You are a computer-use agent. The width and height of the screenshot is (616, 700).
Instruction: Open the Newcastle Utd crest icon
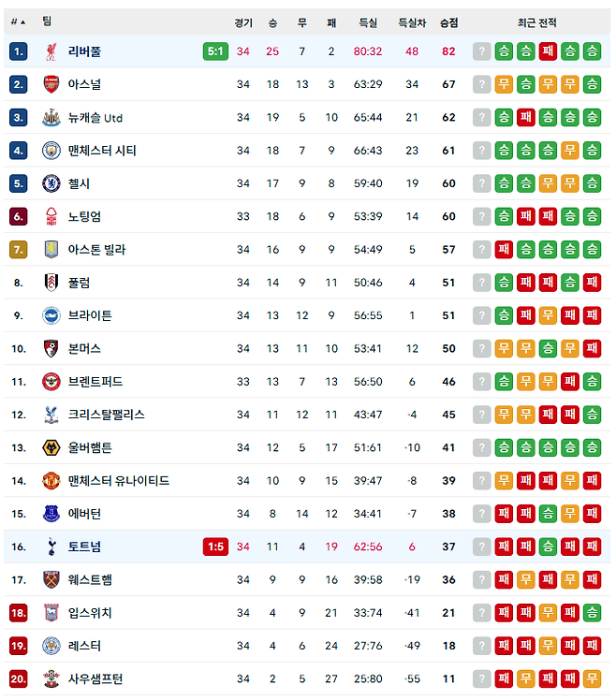tap(51, 117)
